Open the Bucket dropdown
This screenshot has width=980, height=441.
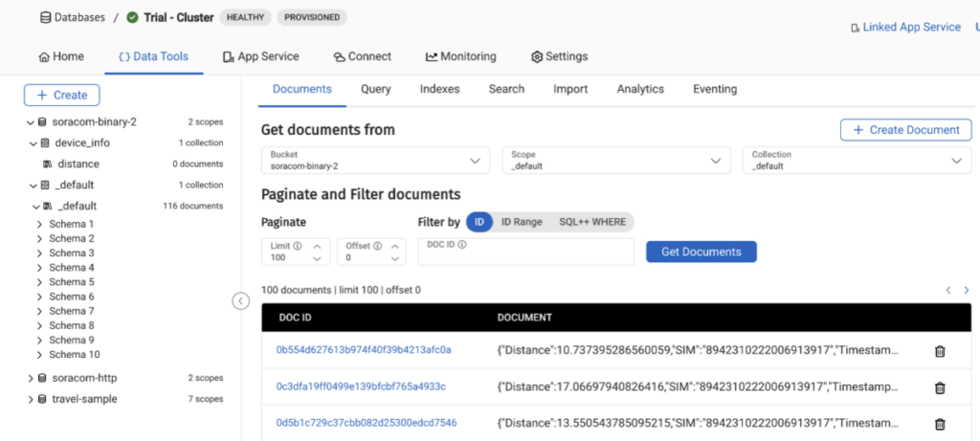375,161
